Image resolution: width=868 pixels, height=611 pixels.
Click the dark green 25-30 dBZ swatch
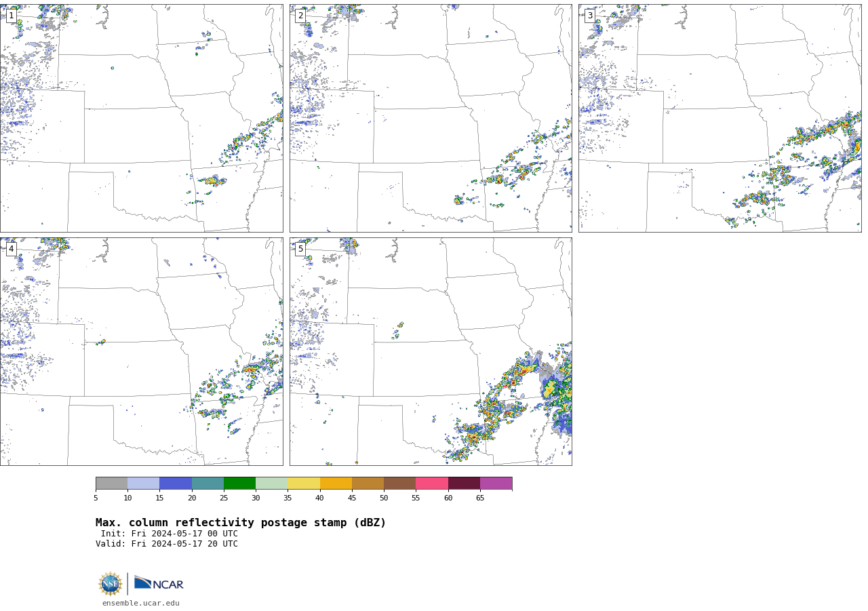[x=239, y=484]
